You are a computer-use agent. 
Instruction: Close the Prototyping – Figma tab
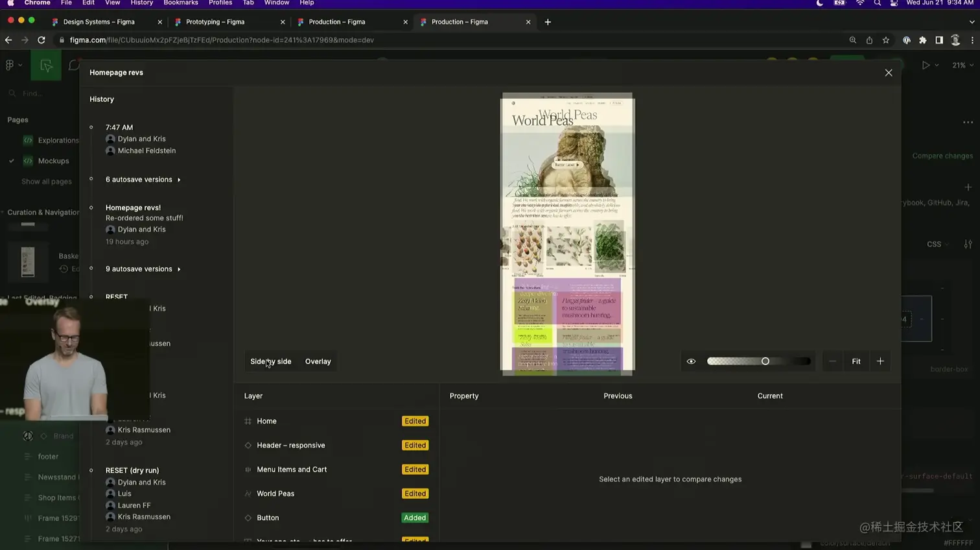point(283,22)
